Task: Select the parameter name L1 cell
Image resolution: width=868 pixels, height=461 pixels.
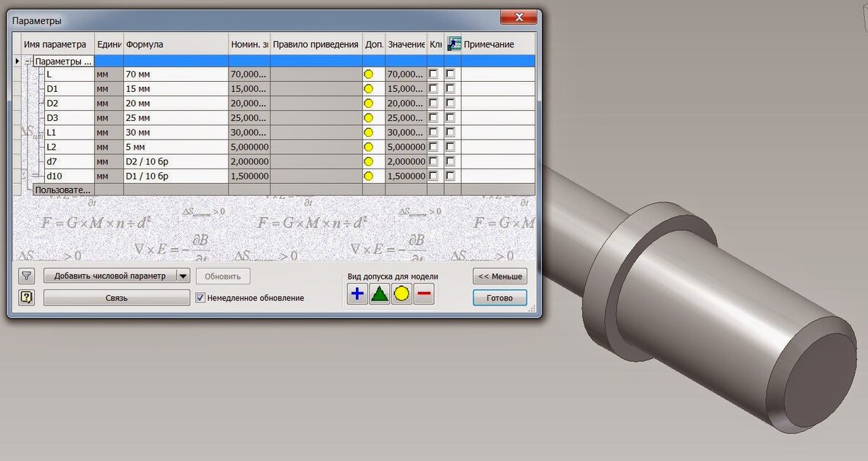Action: (x=69, y=132)
